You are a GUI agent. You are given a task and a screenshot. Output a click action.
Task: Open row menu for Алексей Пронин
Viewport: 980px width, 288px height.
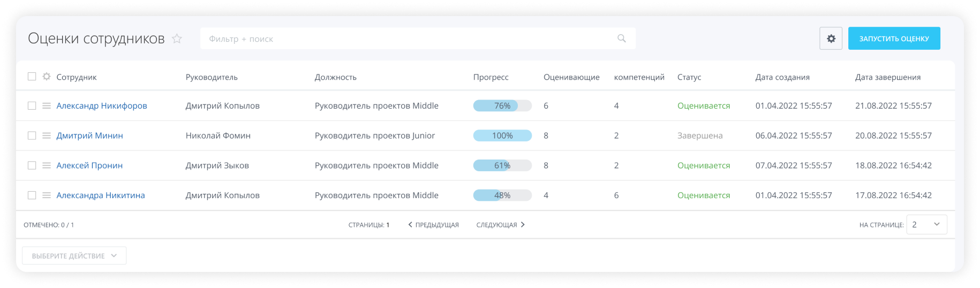pos(47,166)
